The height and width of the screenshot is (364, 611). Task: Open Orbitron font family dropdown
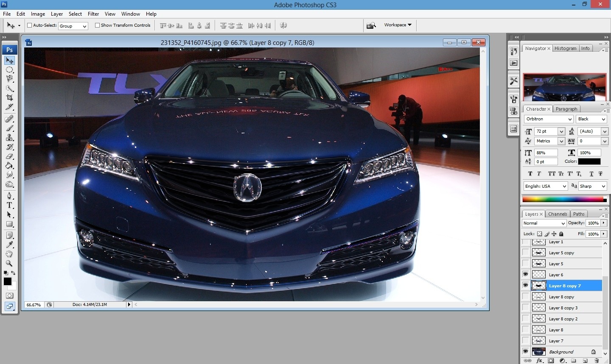point(549,119)
